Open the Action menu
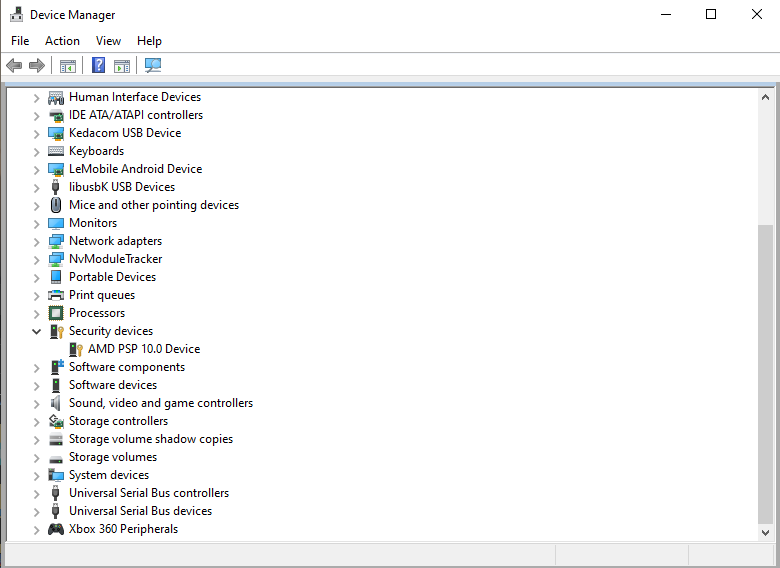Viewport: 780px width, 568px height. click(x=62, y=41)
